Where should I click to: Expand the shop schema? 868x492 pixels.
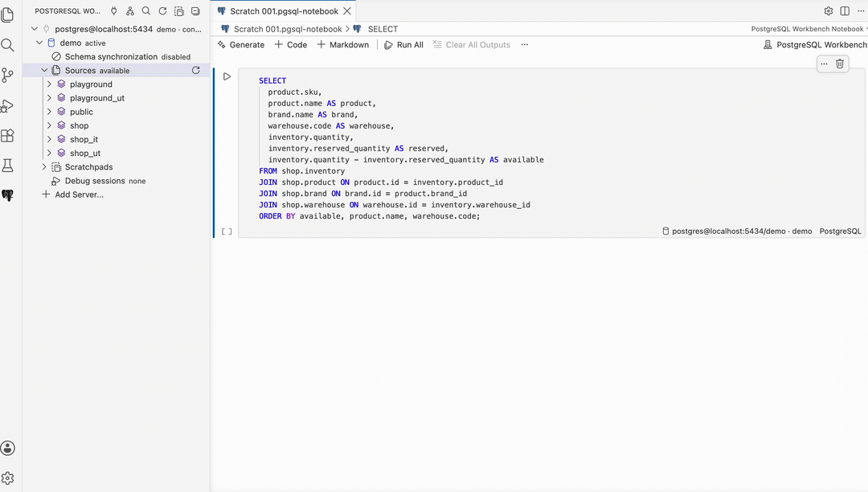pos(49,125)
